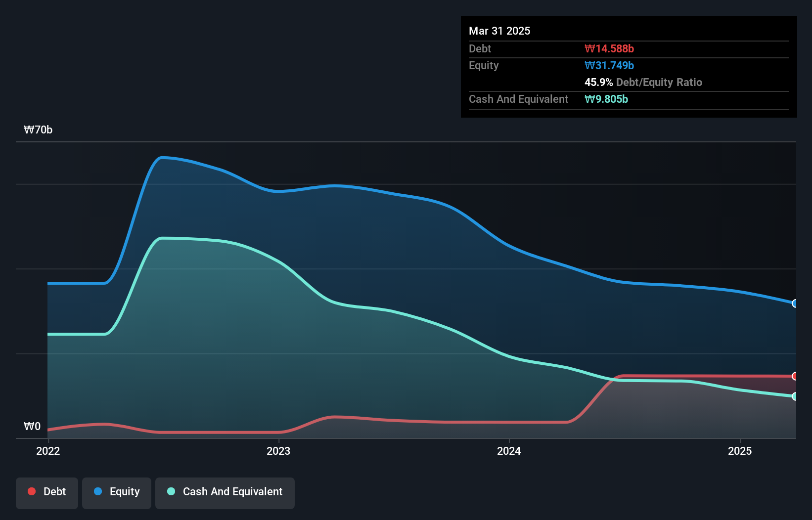
Task: Click the ₩14.588b Debt value in the tooltip
Action: (x=609, y=48)
